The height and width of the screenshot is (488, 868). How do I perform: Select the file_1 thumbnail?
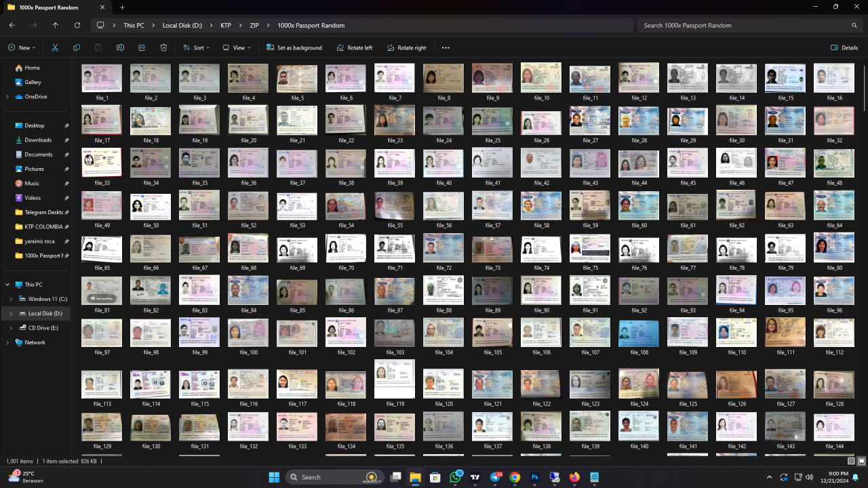(102, 78)
